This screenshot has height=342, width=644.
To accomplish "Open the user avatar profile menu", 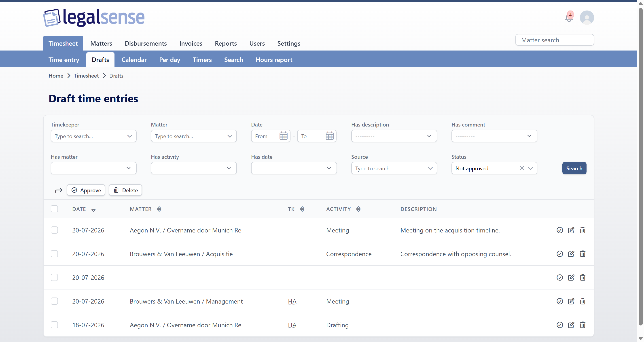I will (587, 17).
